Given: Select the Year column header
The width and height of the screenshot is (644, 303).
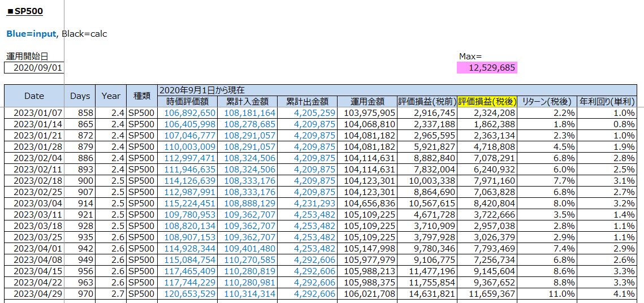Looking at the screenshot, I should (x=111, y=96).
